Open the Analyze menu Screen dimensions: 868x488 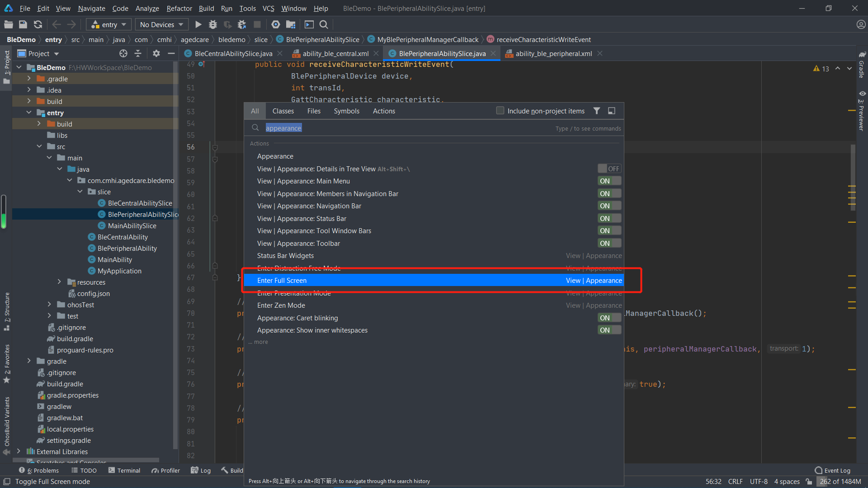click(x=147, y=8)
